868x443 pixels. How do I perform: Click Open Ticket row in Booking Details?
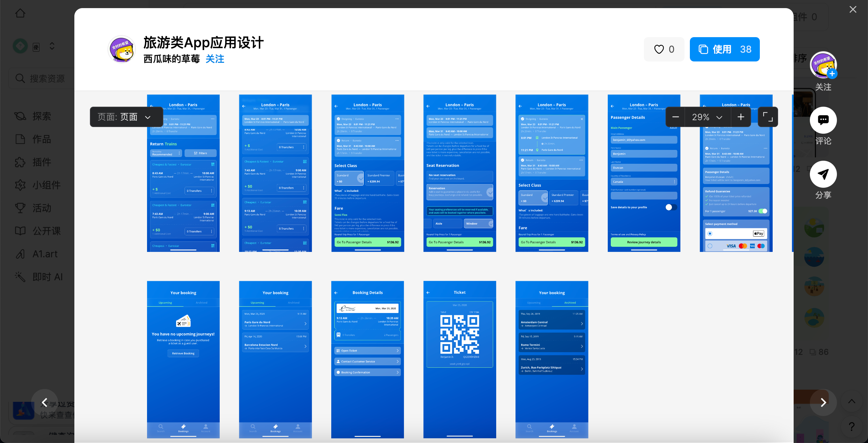[x=367, y=351]
